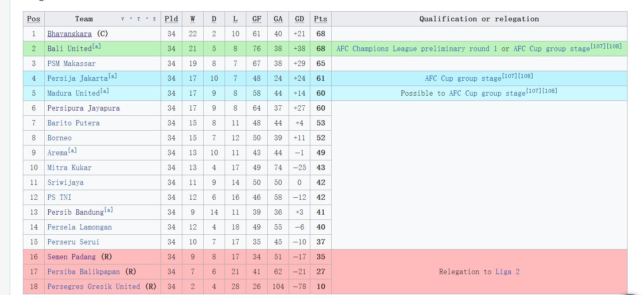The image size is (644, 295).
Task: Click the T (talk) template link
Action: pyautogui.click(x=138, y=19)
